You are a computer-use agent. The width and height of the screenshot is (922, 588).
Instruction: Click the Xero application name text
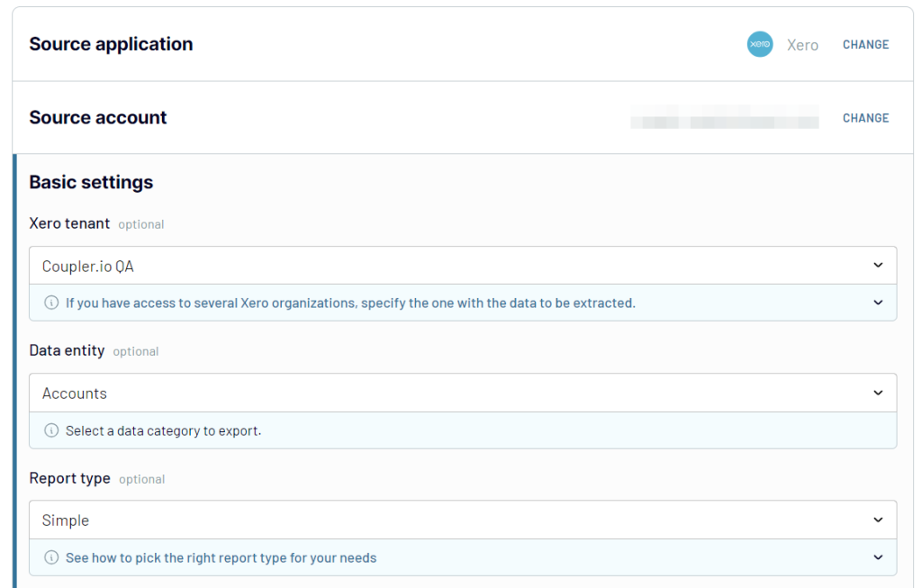[802, 45]
